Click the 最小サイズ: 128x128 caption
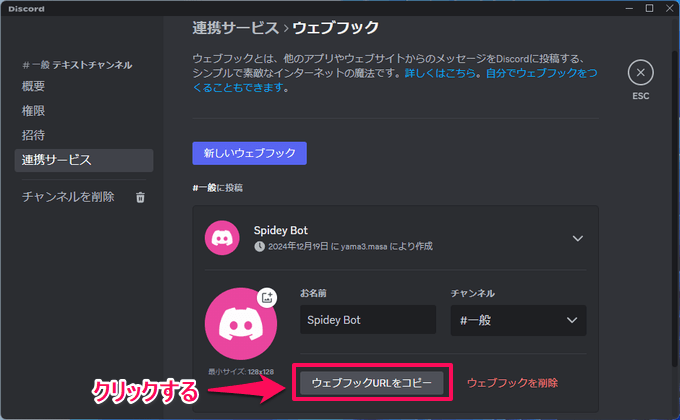The image size is (680, 420). point(241,372)
